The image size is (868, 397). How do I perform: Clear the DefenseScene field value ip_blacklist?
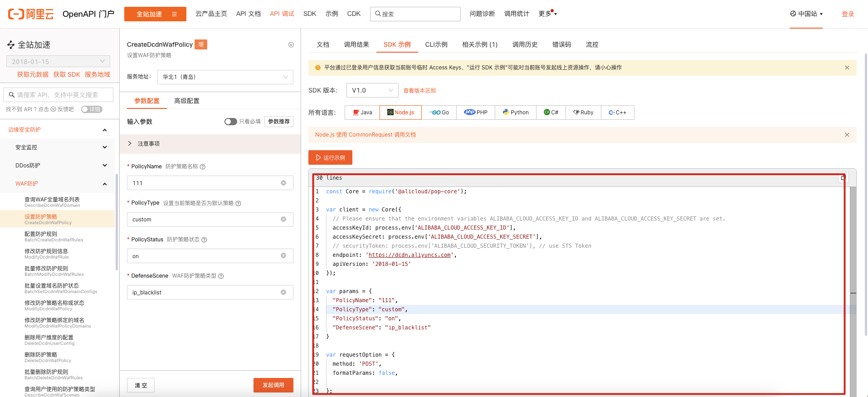tap(283, 292)
